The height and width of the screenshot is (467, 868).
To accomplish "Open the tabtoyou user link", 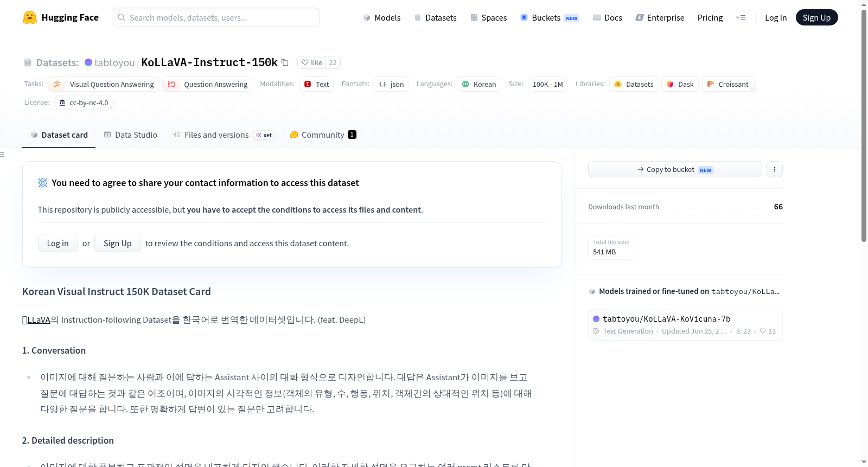I will tap(114, 62).
